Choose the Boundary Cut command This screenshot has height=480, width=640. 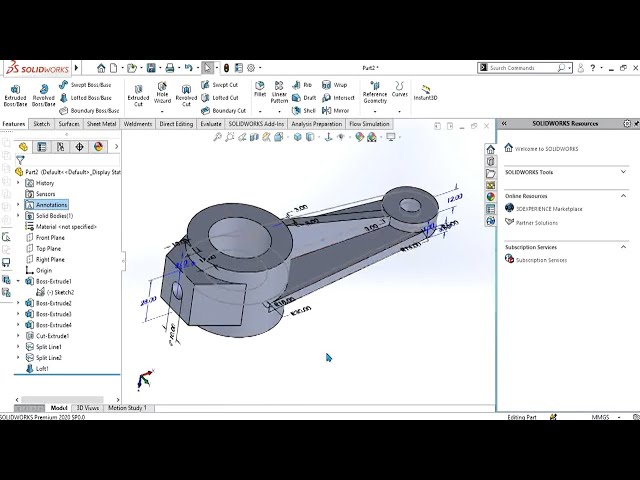pos(224,111)
